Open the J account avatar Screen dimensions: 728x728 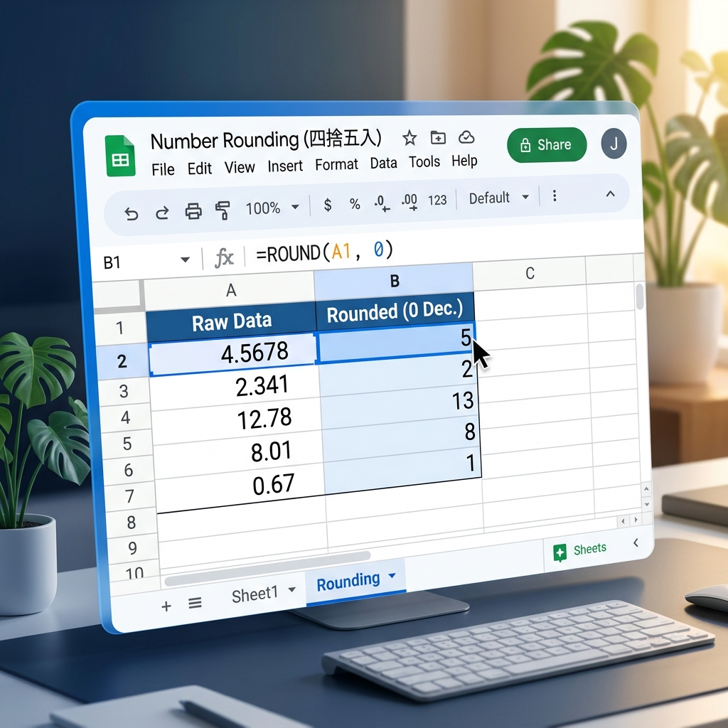pyautogui.click(x=614, y=144)
